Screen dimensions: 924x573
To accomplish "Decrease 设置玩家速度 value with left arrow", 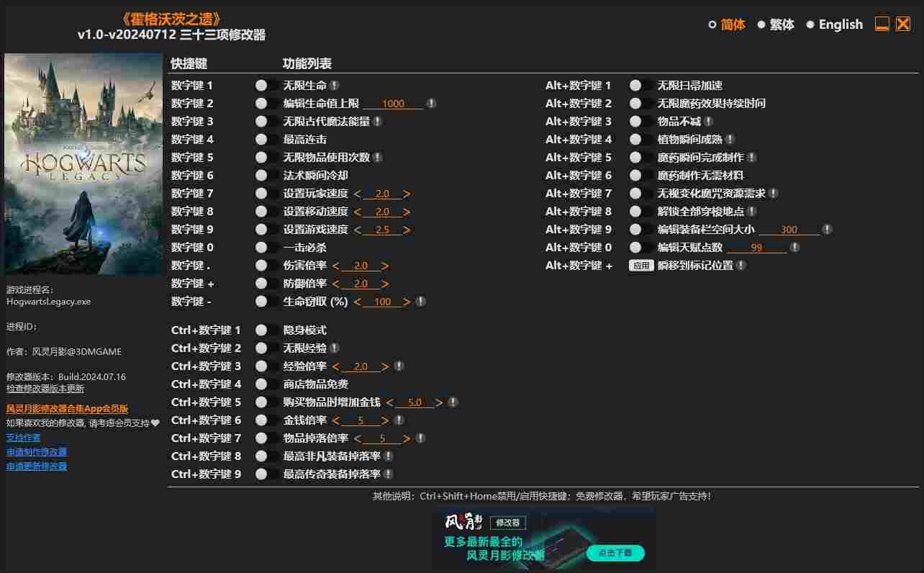I will pos(357,194).
